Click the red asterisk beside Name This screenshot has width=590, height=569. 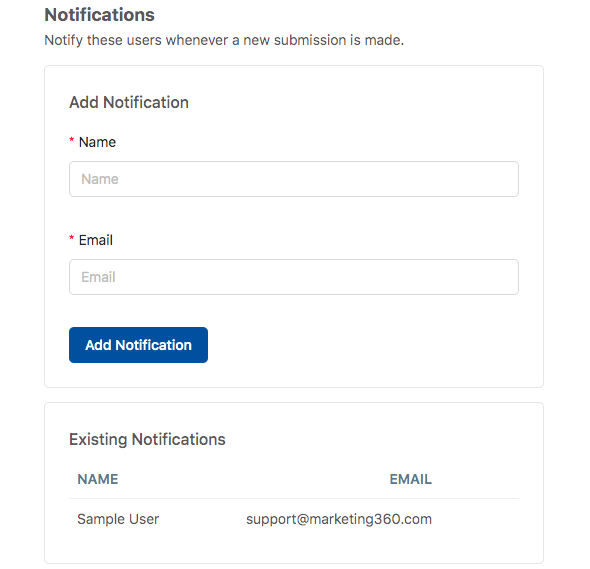(x=71, y=140)
